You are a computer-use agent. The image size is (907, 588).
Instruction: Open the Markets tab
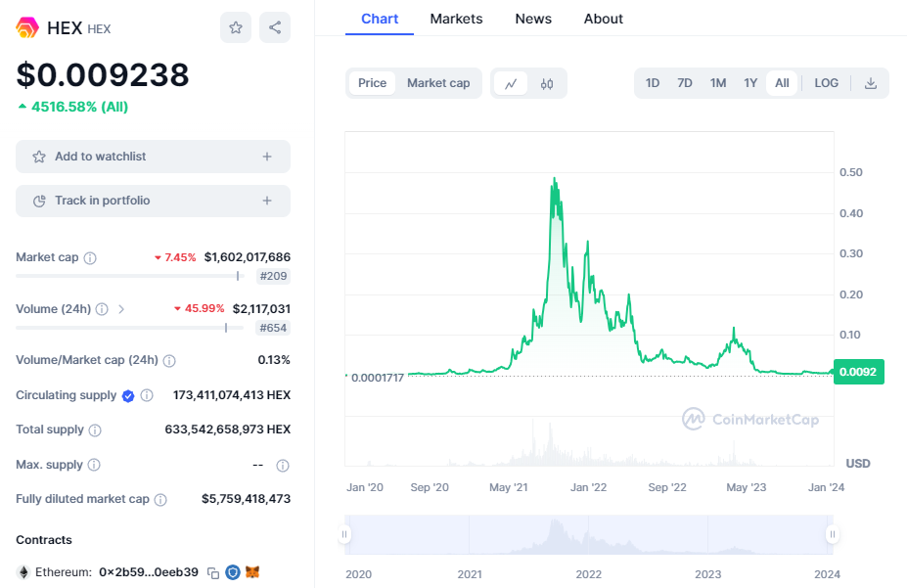[x=456, y=19]
